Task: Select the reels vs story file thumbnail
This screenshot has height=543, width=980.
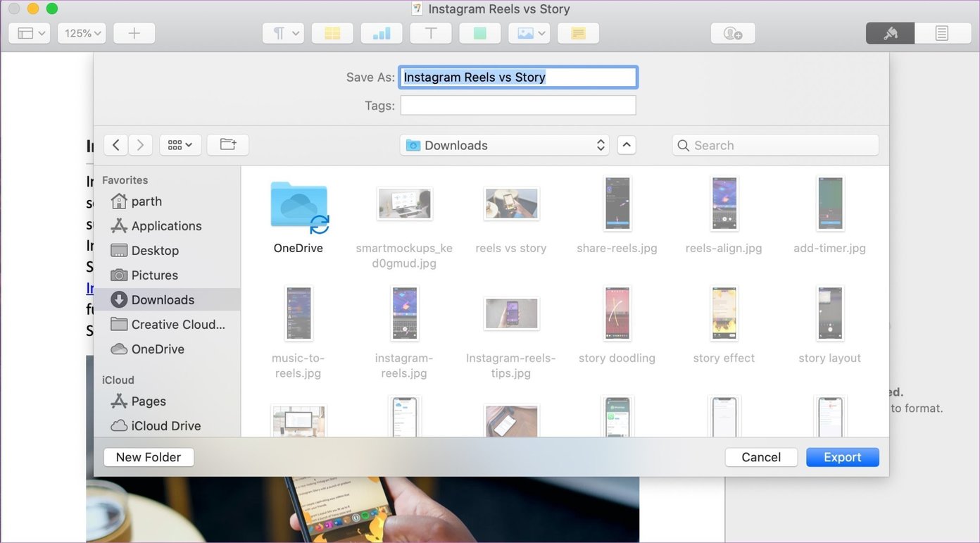Action: pos(511,204)
